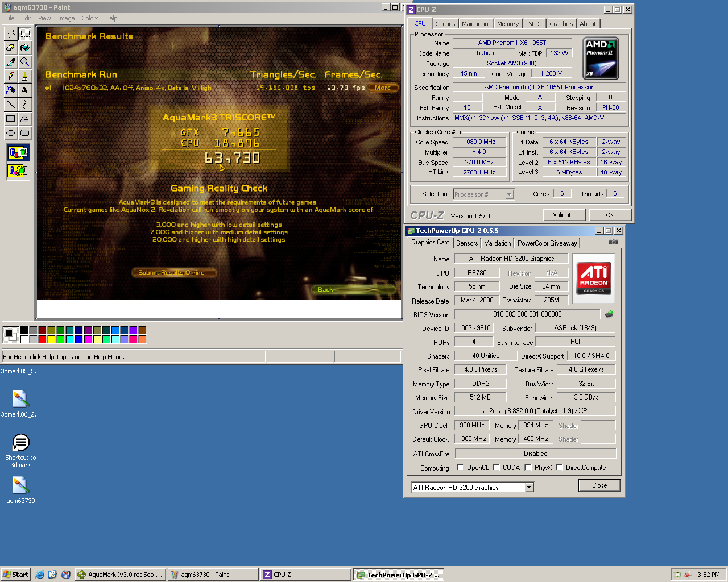The height and width of the screenshot is (582, 728).
Task: Open the Validation tab in GPU-Z
Action: coord(498,243)
